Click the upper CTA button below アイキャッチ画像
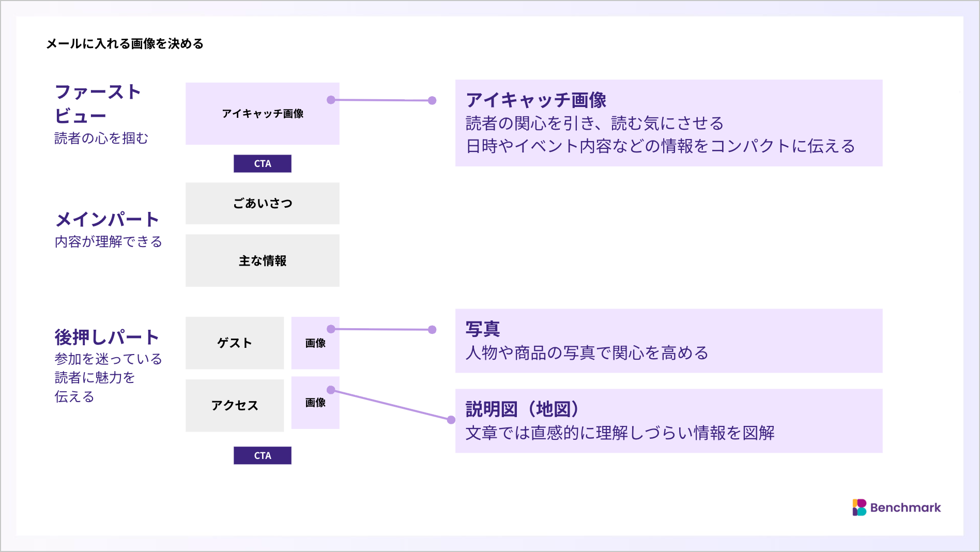Screen dimensions: 980x552 point(263,163)
